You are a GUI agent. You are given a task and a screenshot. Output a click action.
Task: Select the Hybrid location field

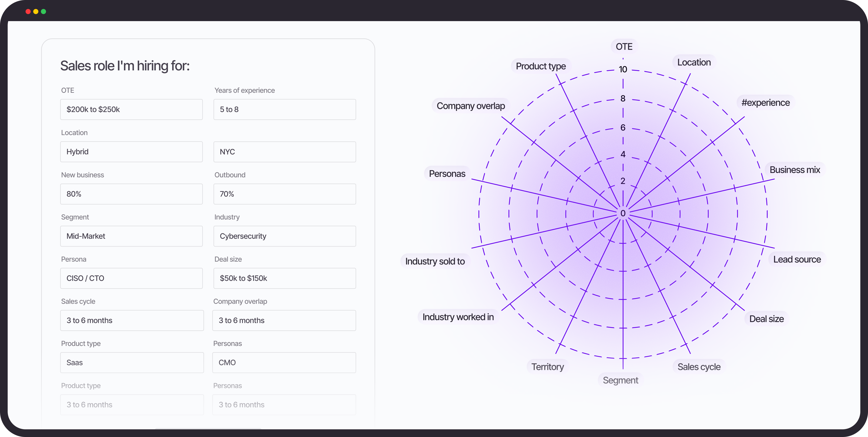(131, 152)
